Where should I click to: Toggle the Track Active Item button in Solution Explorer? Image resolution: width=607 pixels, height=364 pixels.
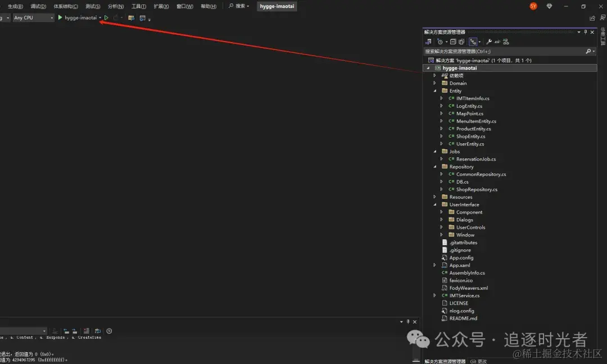(473, 42)
